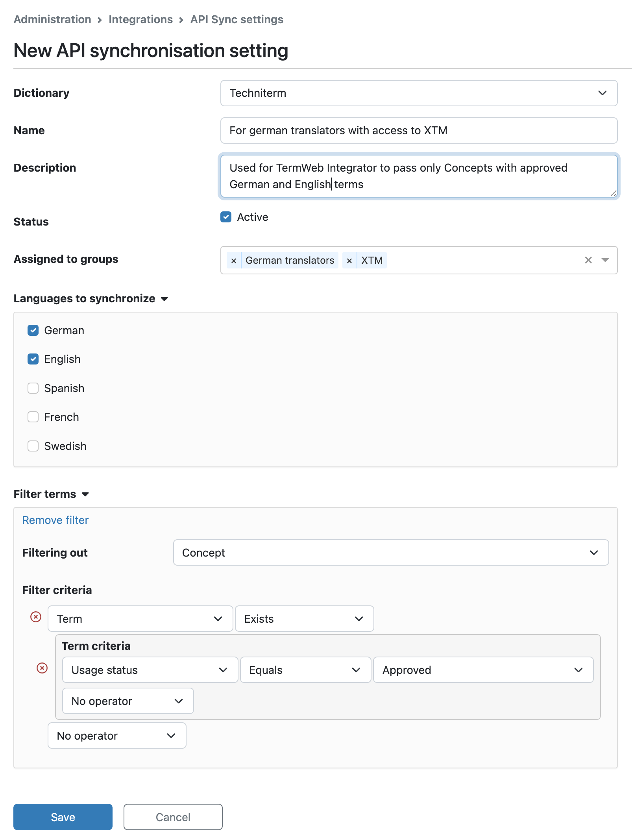Image resolution: width=632 pixels, height=840 pixels.
Task: Toggle the Active status checkbox
Action: pyautogui.click(x=226, y=217)
